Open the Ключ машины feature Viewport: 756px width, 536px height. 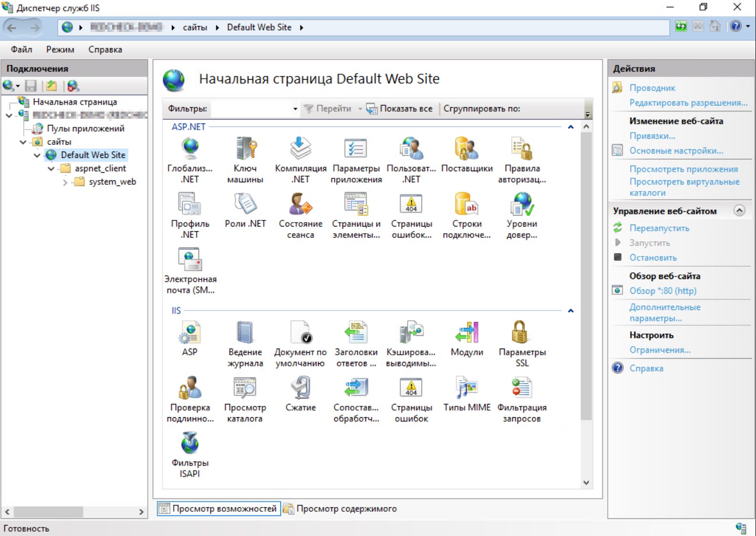click(x=245, y=160)
